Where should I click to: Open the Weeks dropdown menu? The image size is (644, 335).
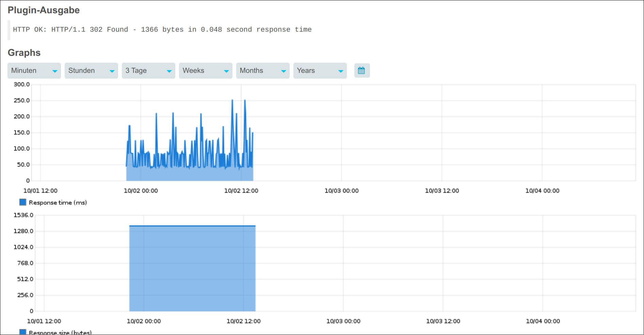pos(206,70)
